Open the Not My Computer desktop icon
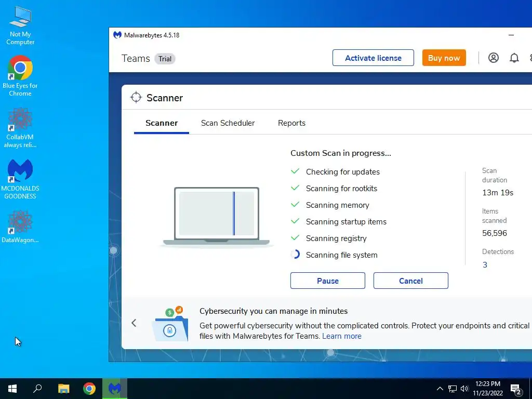The width and height of the screenshot is (532, 399). [20, 26]
